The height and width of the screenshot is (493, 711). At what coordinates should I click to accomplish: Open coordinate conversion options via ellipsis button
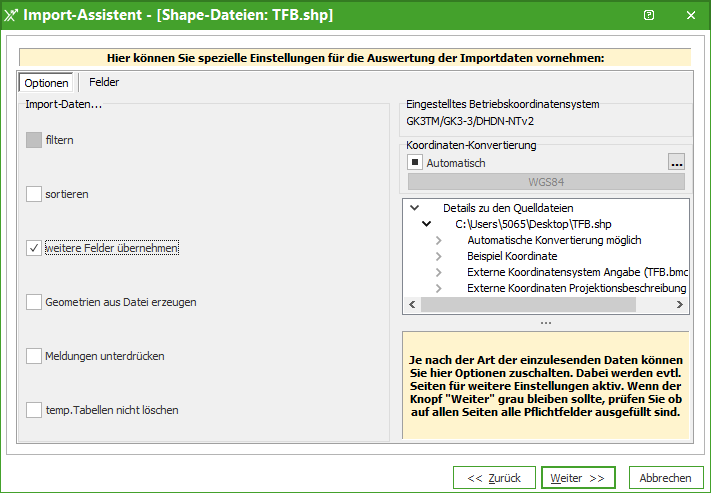677,162
